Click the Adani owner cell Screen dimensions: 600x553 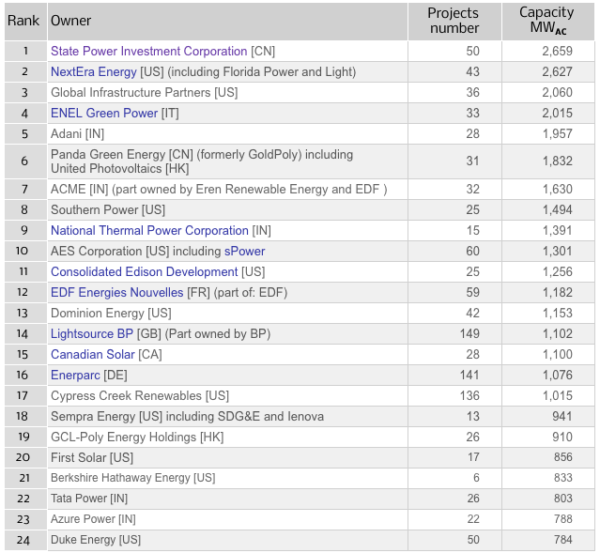76,134
